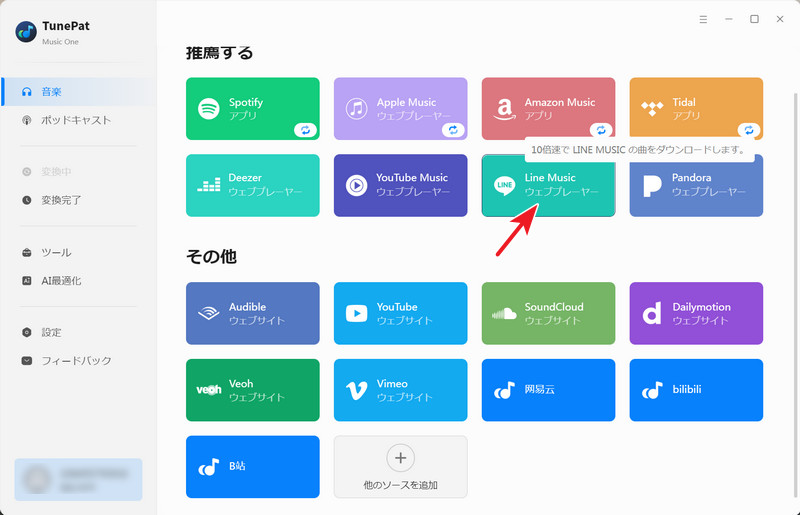Open the B站 source card
Image resolution: width=800 pixels, height=515 pixels.
(253, 467)
